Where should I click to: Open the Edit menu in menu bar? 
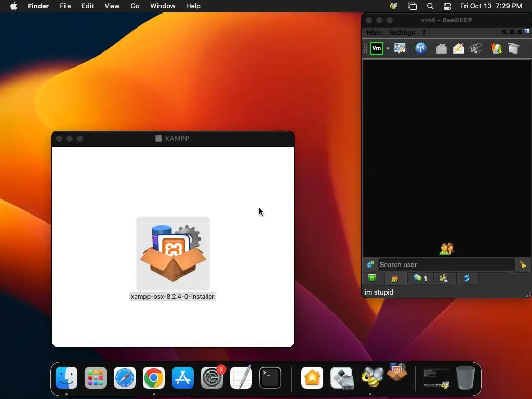[x=87, y=6]
